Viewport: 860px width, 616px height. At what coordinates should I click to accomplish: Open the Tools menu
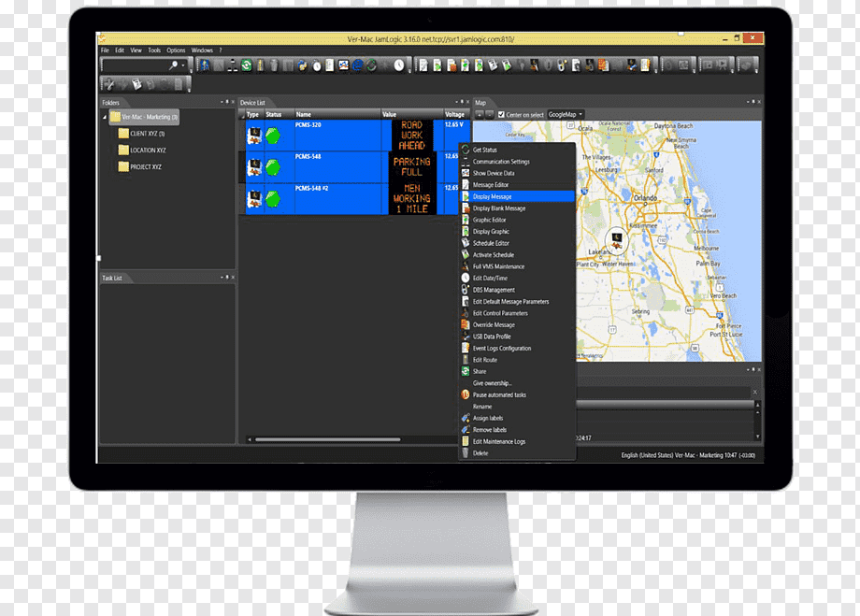154,50
